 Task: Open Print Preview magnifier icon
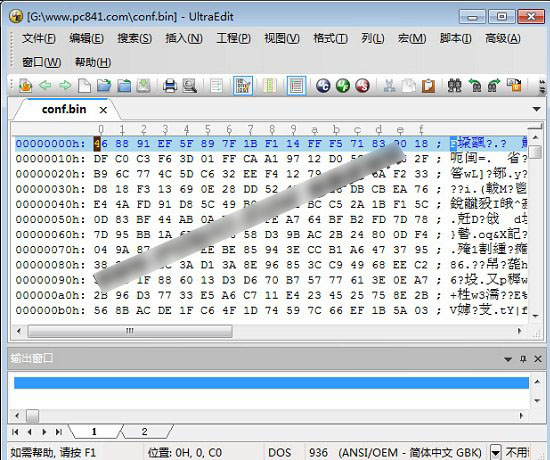coord(190,86)
